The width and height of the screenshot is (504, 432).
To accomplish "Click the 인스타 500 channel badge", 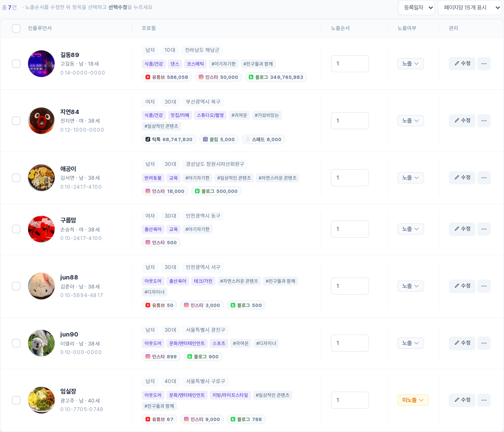I will (x=161, y=243).
